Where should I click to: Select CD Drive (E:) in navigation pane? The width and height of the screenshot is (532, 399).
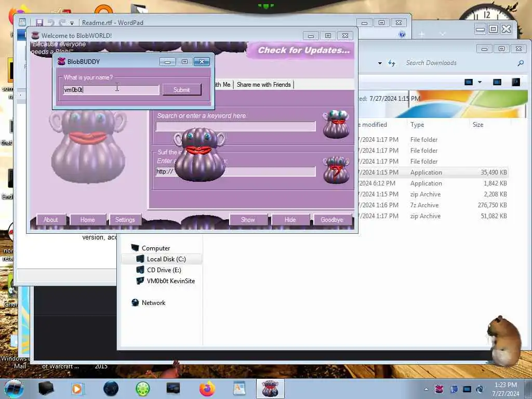pyautogui.click(x=164, y=270)
